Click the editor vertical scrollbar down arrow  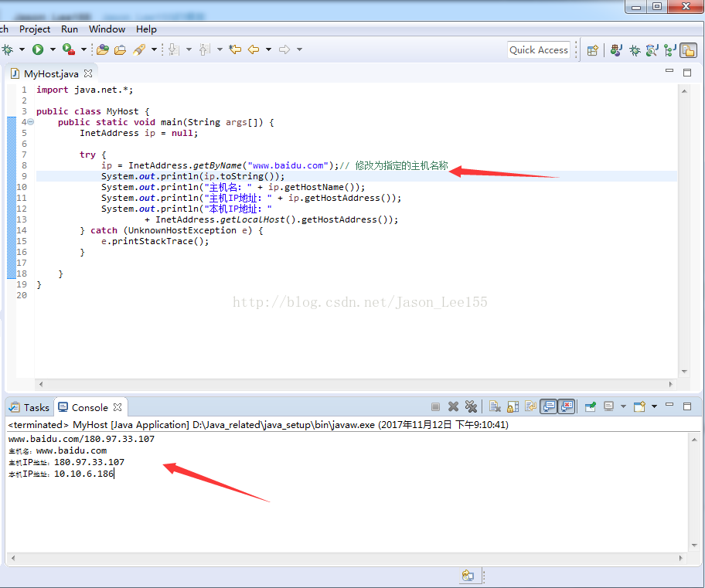tap(684, 372)
